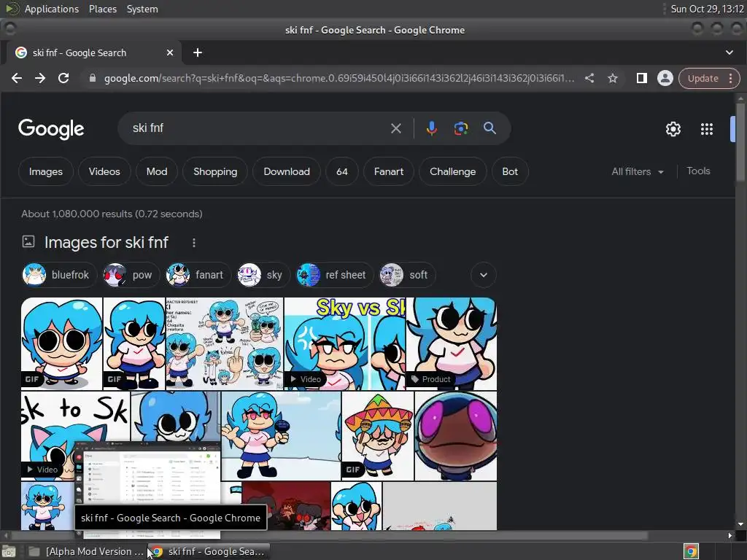This screenshot has width=747, height=560.
Task: Open the System menu
Action: (142, 9)
